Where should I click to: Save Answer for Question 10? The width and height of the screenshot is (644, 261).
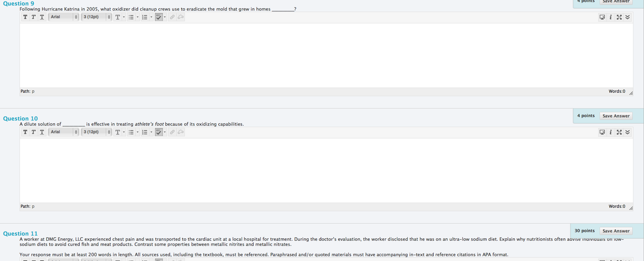pos(616,116)
